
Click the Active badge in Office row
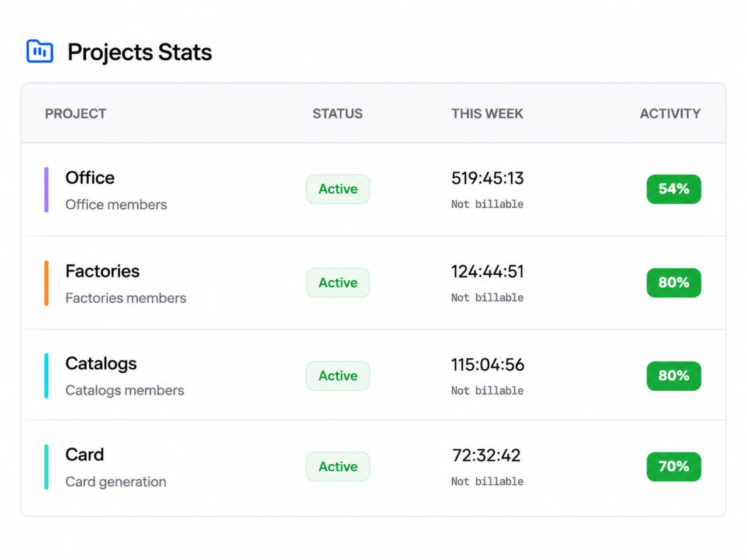click(x=338, y=189)
